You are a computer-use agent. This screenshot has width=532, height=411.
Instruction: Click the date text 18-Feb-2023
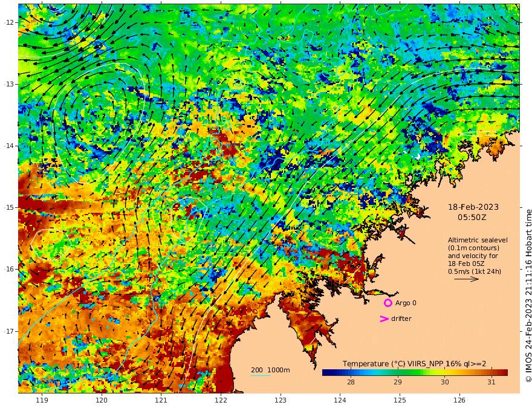[x=473, y=207]
